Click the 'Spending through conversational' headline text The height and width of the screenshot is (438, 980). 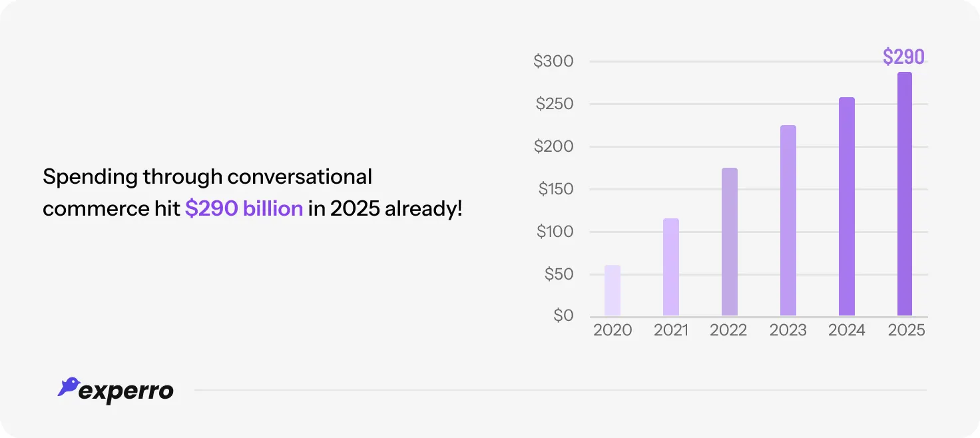click(x=207, y=177)
